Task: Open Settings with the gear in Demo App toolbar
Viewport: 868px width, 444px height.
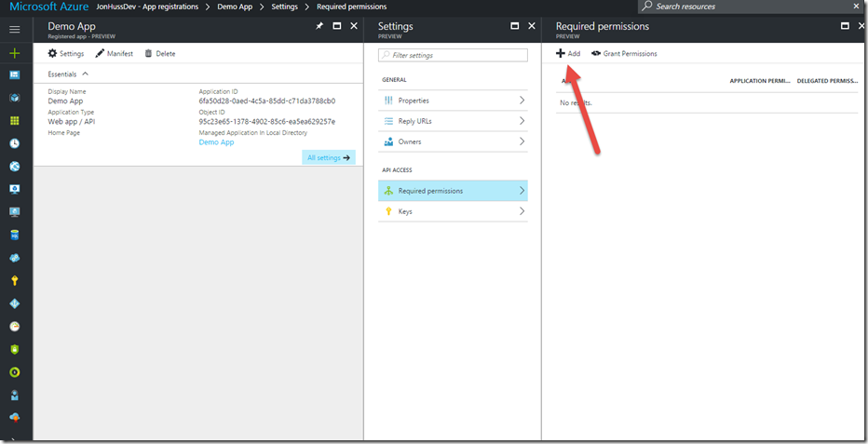Action: [66, 54]
